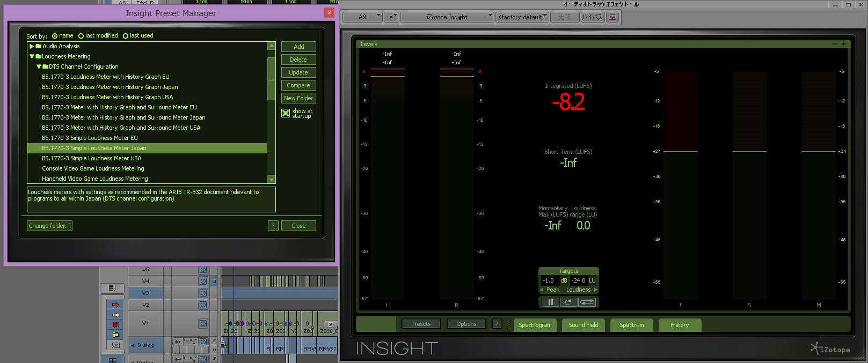Reset the meters with the circular arrow icon

[568, 302]
